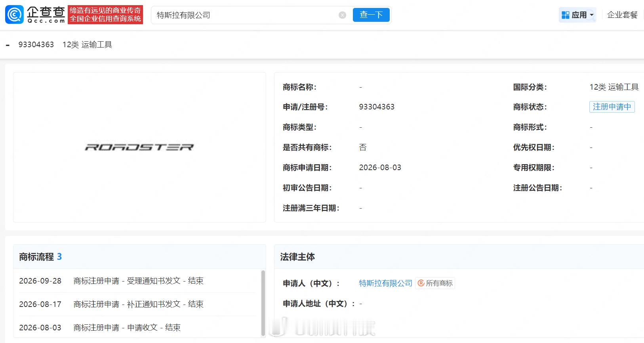Open the 特斯拉有限公司 applicant link
The image size is (644, 343).
tap(386, 283)
